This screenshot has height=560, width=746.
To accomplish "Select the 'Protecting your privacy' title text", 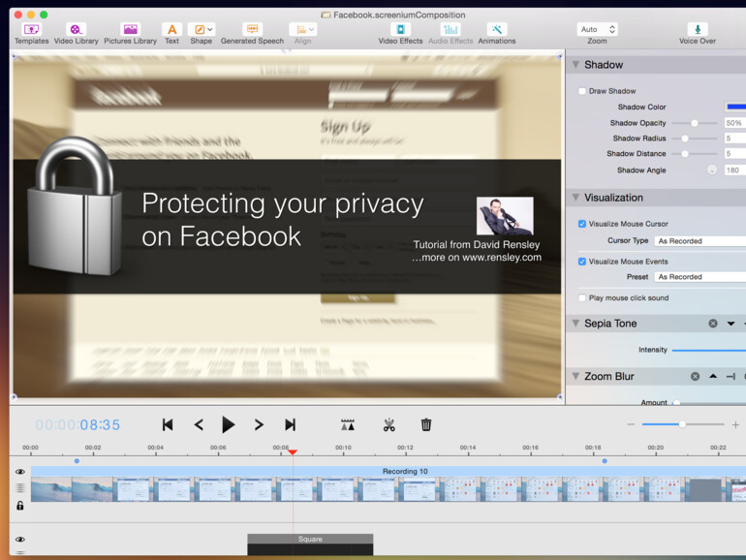I will click(283, 220).
